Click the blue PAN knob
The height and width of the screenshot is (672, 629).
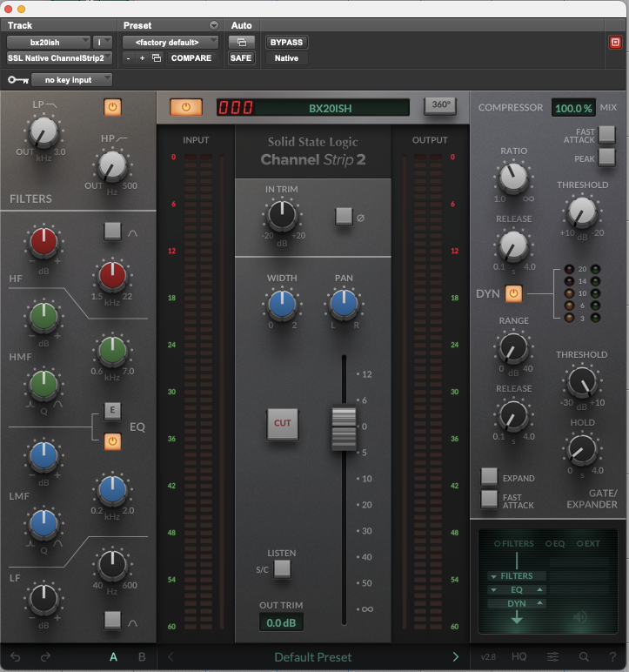(x=344, y=303)
